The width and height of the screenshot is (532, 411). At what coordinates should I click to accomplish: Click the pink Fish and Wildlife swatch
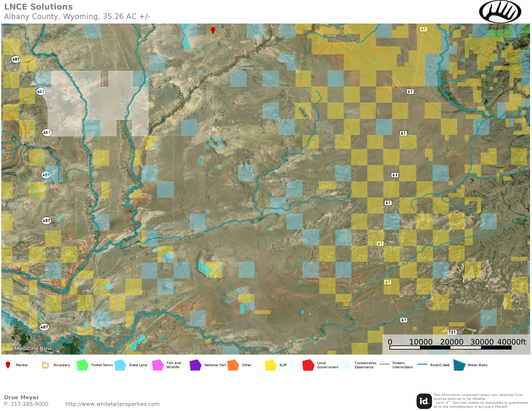click(158, 365)
